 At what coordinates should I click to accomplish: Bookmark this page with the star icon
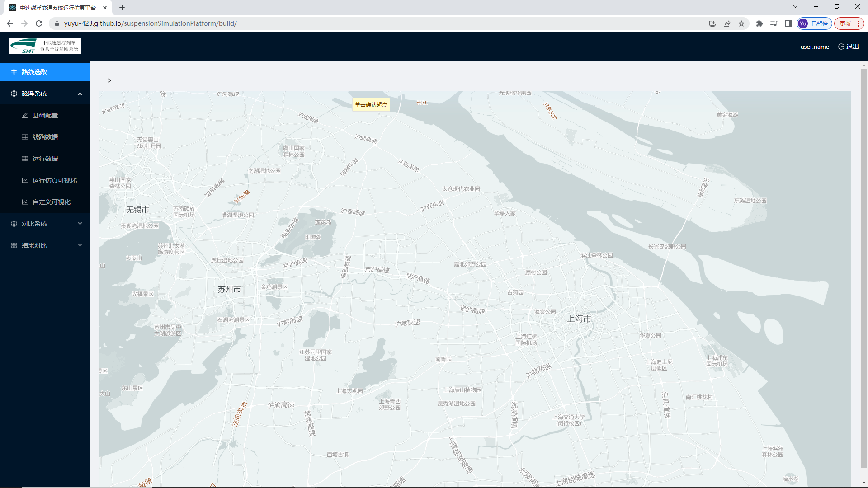(x=741, y=23)
